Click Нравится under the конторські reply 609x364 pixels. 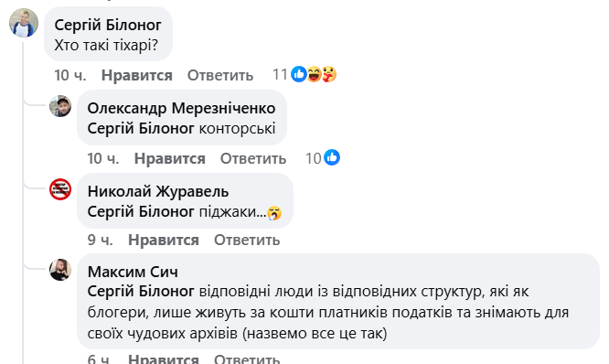[170, 158]
